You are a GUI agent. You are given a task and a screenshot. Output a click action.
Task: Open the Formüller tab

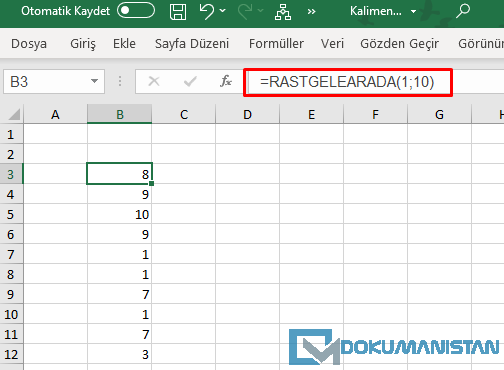pos(276,44)
